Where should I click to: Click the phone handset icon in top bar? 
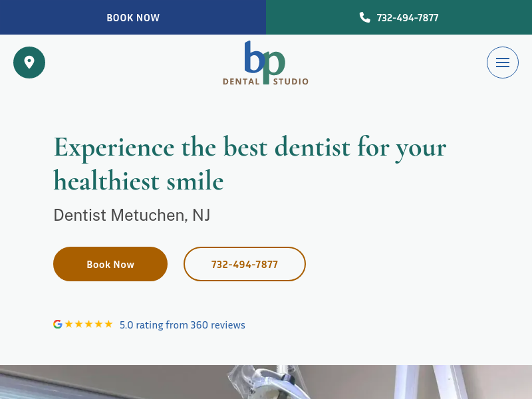pos(364,17)
